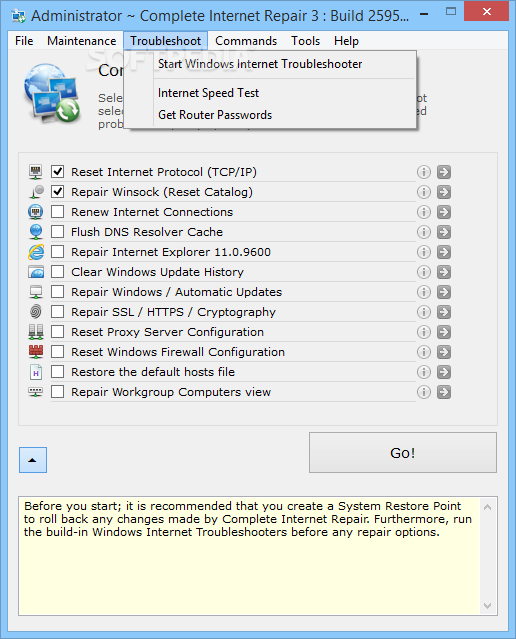This screenshot has height=639, width=516.
Task: Click scroll-up arrow in the log box
Action: 487,507
